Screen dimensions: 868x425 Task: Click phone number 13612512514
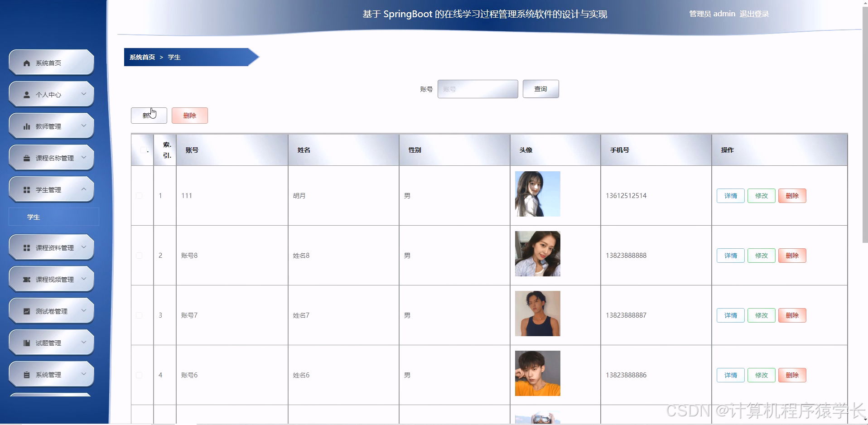pyautogui.click(x=626, y=196)
